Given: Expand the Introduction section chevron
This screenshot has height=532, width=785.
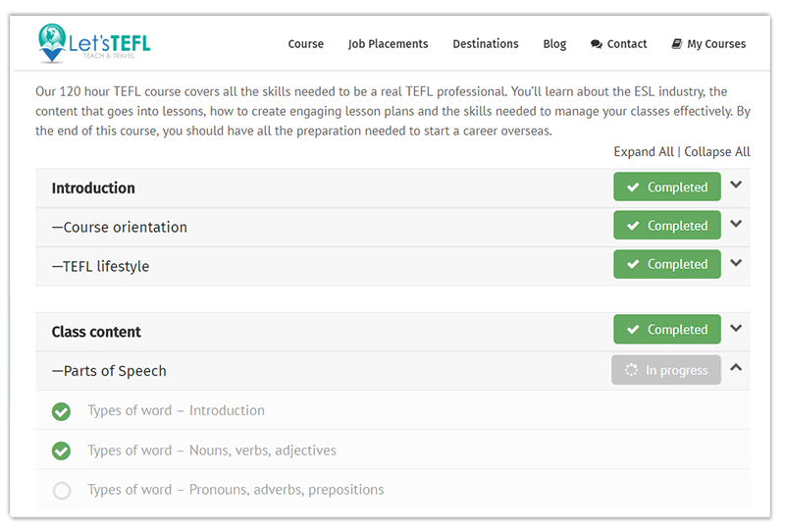Looking at the screenshot, I should coord(735,185).
